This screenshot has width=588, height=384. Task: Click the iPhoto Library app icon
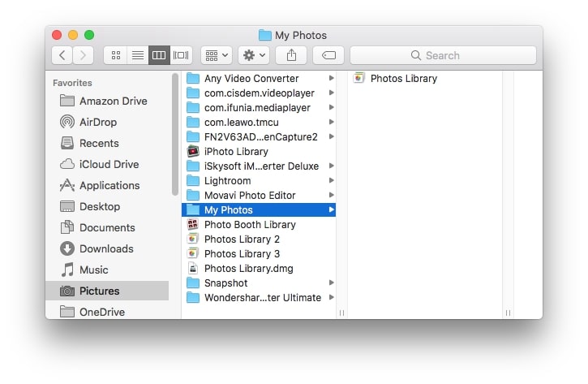193,151
